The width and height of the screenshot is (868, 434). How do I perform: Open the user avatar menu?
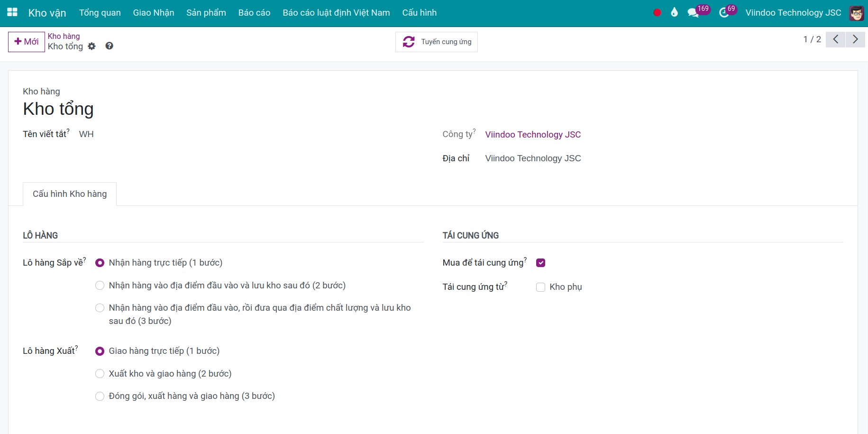[856, 13]
